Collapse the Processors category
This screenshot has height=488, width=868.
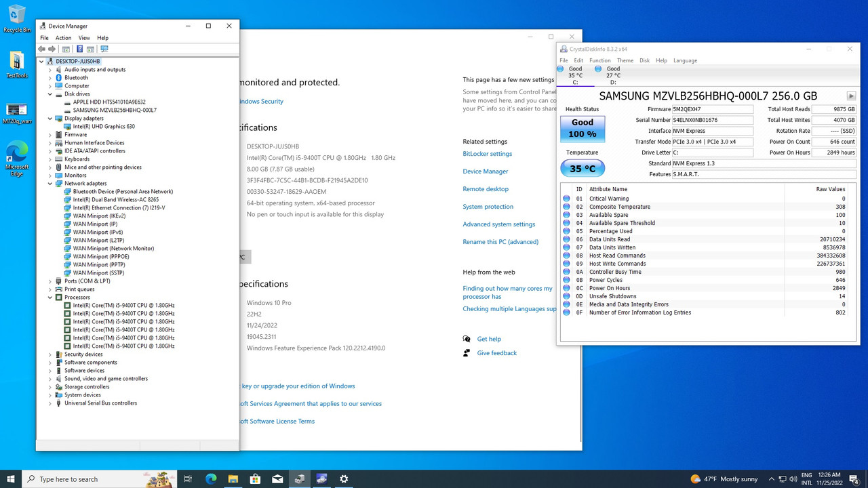tap(50, 298)
